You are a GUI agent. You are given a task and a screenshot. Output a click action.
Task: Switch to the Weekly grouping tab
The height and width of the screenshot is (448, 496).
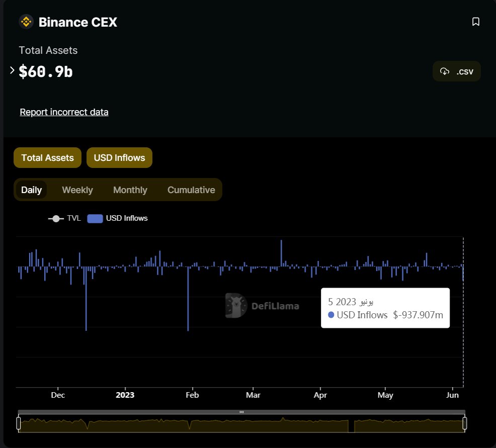click(77, 190)
